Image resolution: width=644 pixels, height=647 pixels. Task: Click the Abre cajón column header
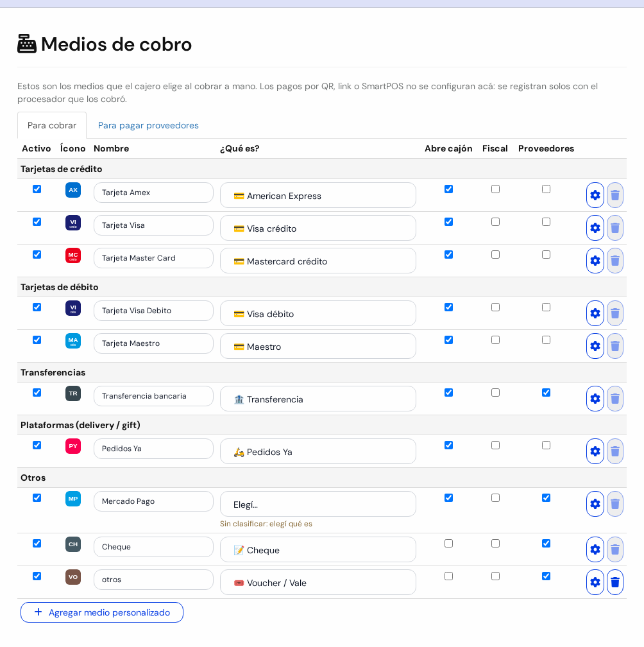[x=448, y=148]
